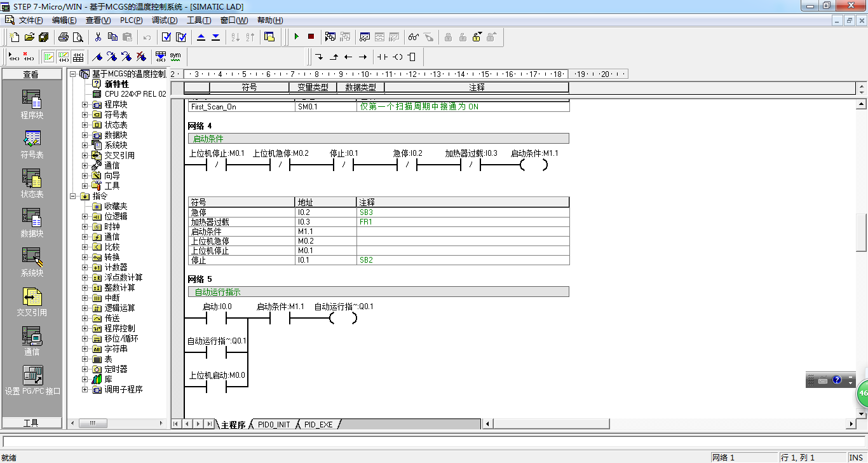Screen dimensions: 868x463
Task: Insert a network using the insert network icon
Action: (13, 57)
